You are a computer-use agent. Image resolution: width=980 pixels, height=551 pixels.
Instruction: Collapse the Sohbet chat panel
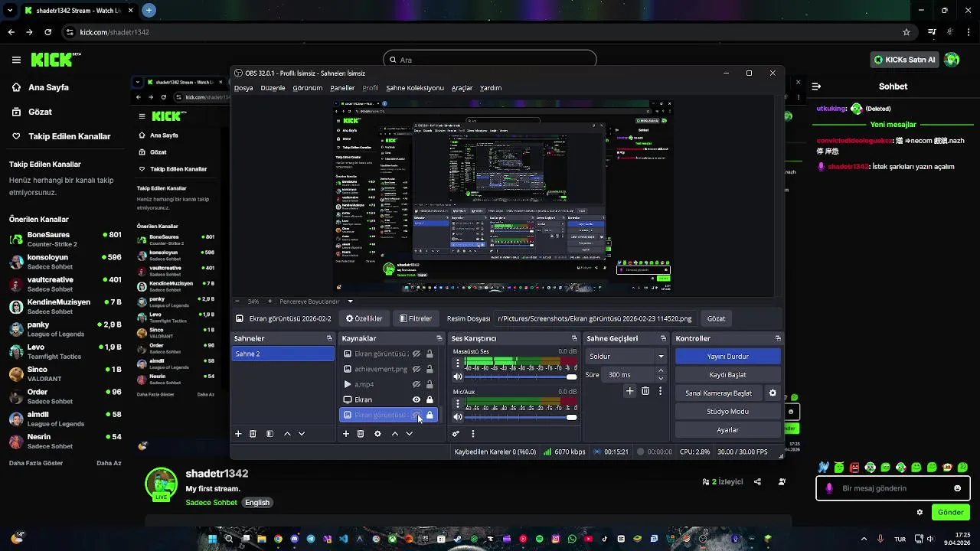click(816, 86)
